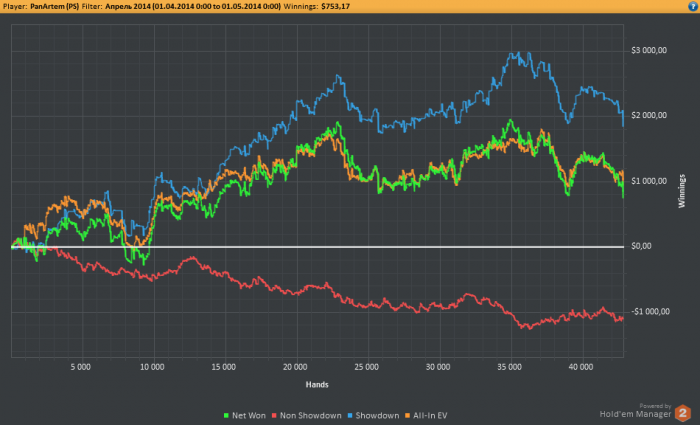
Task: Click the 40 000 hands axis tick
Action: [x=580, y=367]
